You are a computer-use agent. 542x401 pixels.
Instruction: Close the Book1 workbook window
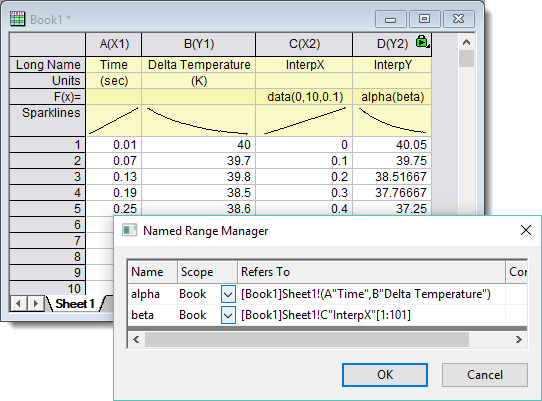pyautogui.click(x=459, y=19)
